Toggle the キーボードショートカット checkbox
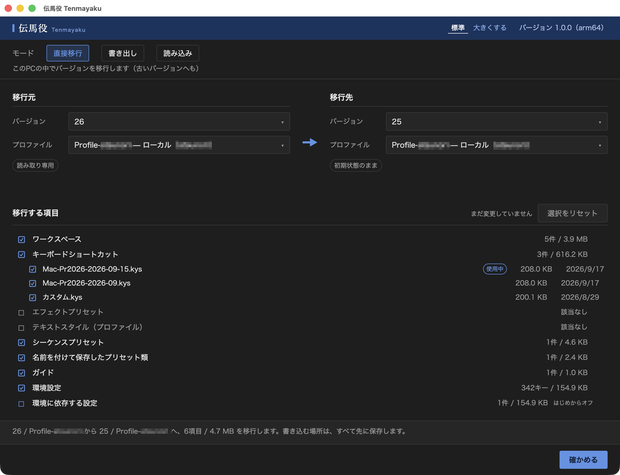This screenshot has height=475, width=620. 21,254
